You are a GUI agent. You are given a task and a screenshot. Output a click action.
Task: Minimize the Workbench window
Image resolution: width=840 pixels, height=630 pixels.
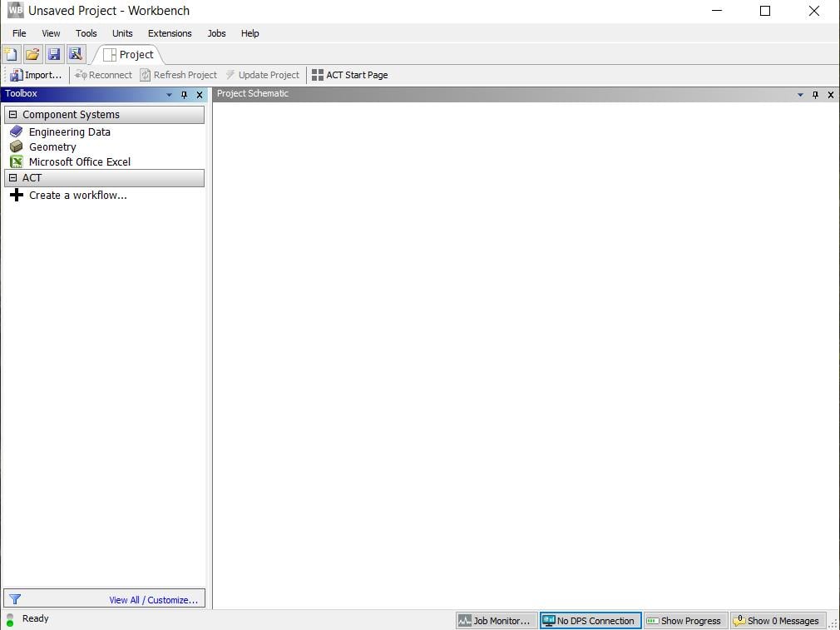[x=717, y=11]
